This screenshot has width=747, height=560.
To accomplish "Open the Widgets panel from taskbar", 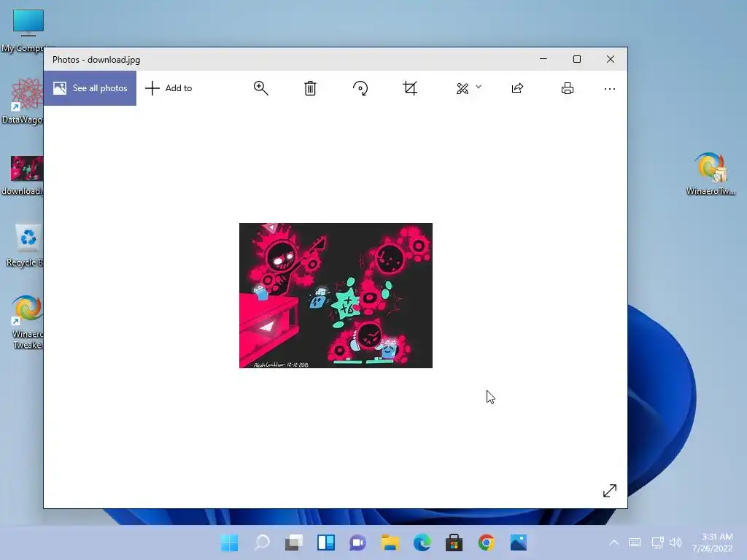I will click(x=326, y=542).
